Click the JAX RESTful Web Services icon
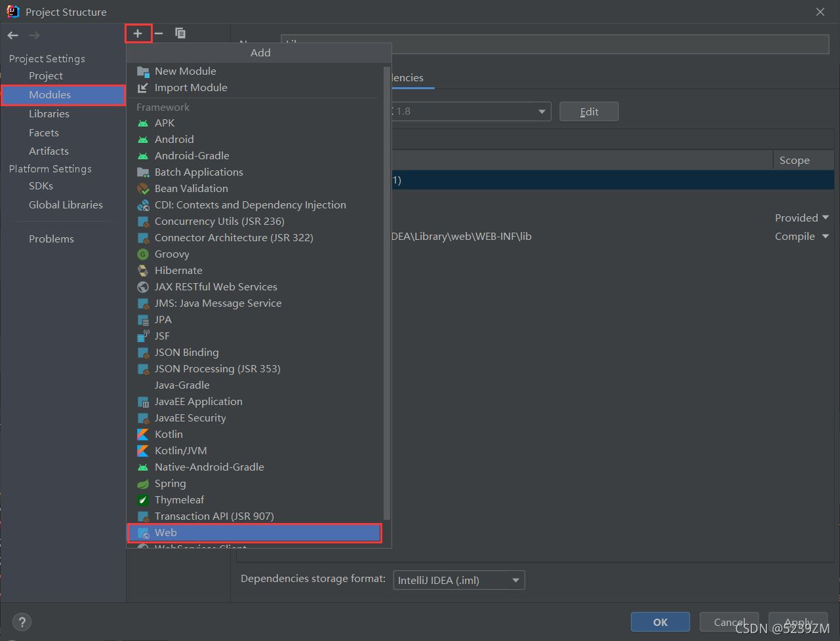 tap(143, 287)
